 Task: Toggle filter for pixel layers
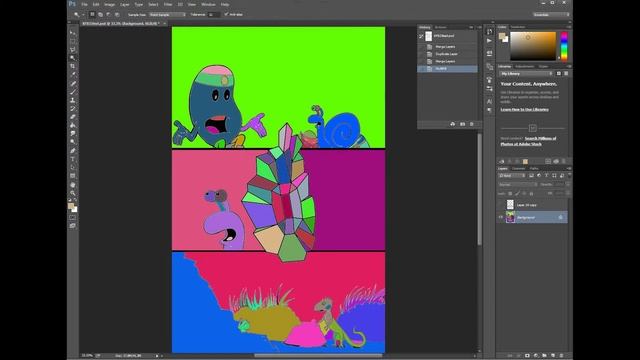[x=531, y=176]
